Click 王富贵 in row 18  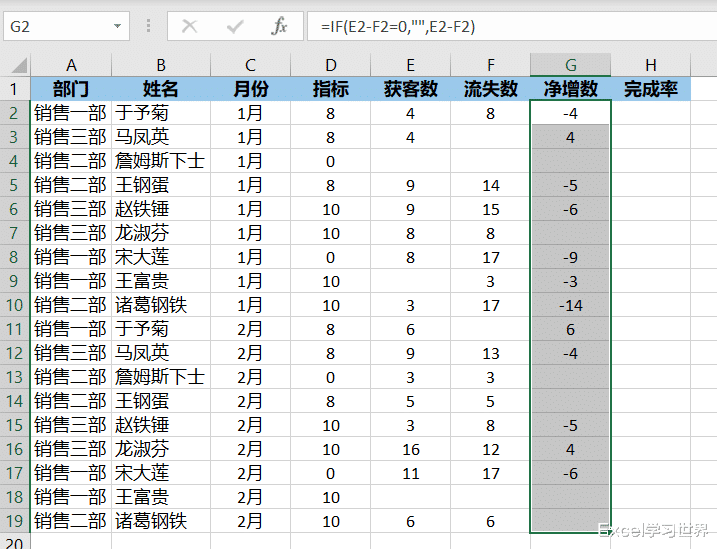[x=142, y=497]
